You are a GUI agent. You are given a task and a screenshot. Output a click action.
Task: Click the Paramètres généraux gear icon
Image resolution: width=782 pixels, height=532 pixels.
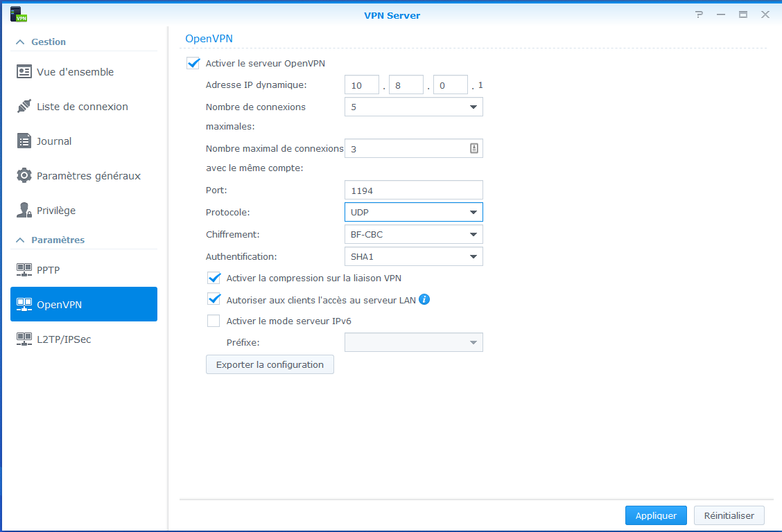tap(24, 175)
